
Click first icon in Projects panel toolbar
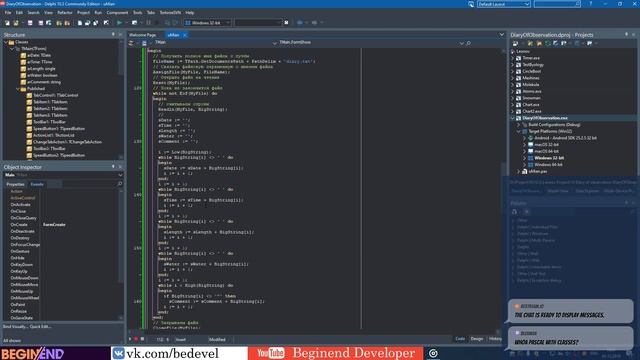pyautogui.click(x=516, y=43)
